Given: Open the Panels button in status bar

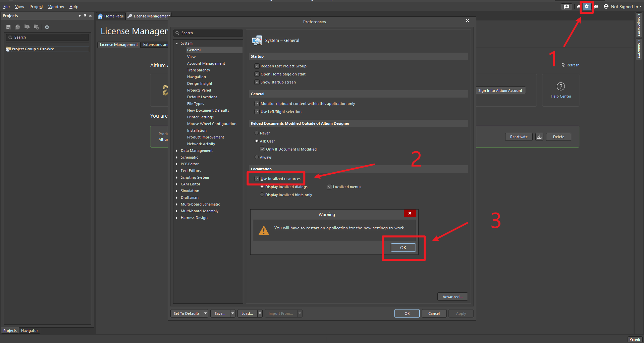Looking at the screenshot, I should tap(635, 339).
